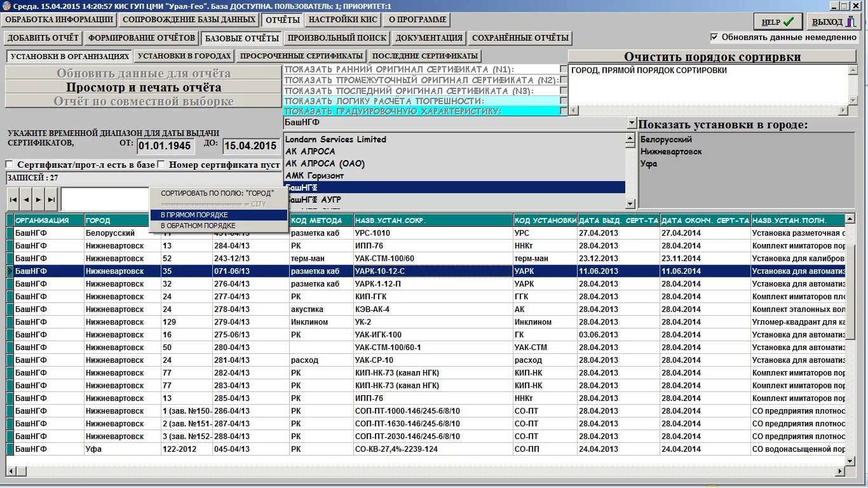The width and height of the screenshot is (868, 488).
Task: Click the ДАТА ВЫД. СЕРТ-ТА column header
Action: click(x=618, y=220)
